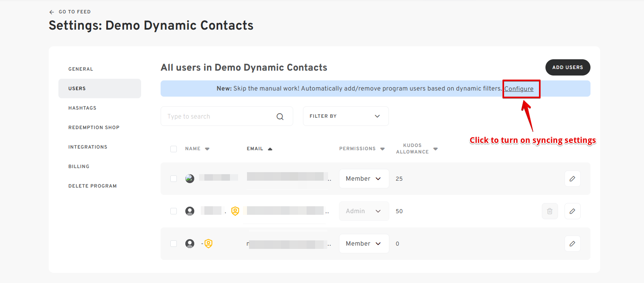
Task: Open the last row's Member permission dropdown
Action: coord(364,244)
